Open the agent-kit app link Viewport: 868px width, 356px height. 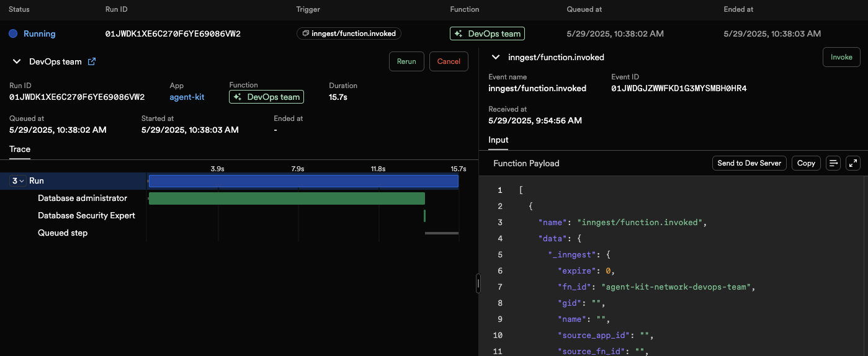click(187, 97)
